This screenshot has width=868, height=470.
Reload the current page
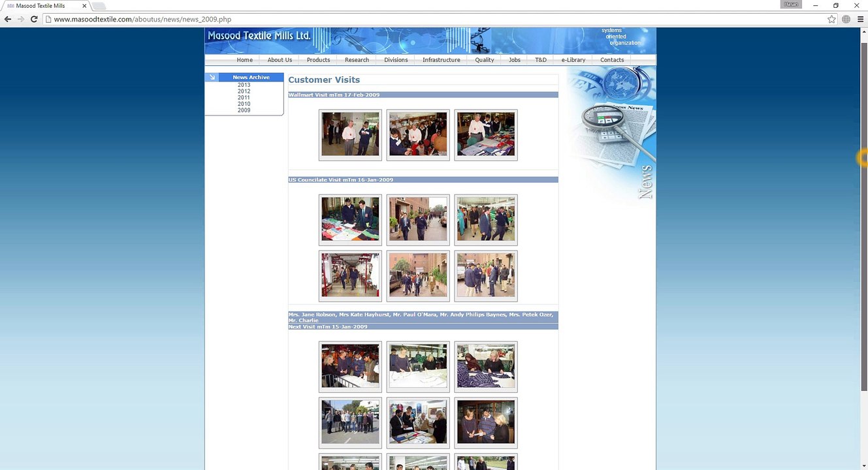[x=34, y=20]
